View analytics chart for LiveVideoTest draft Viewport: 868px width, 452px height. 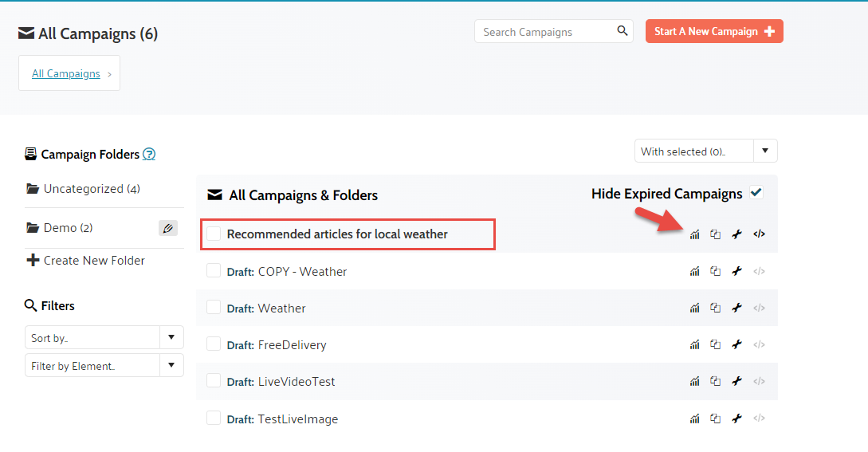tap(694, 382)
